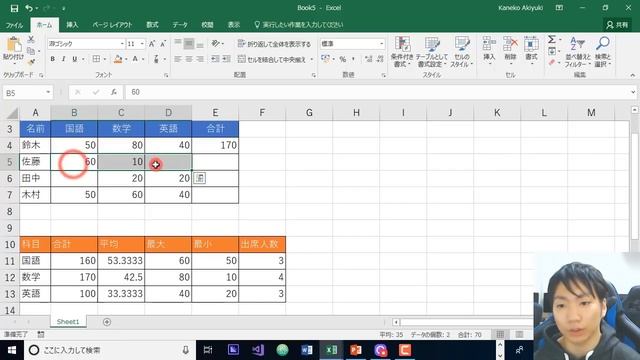Switch to the ページレイアウト tab
Viewport: 640px width, 360px height.
click(x=112, y=25)
